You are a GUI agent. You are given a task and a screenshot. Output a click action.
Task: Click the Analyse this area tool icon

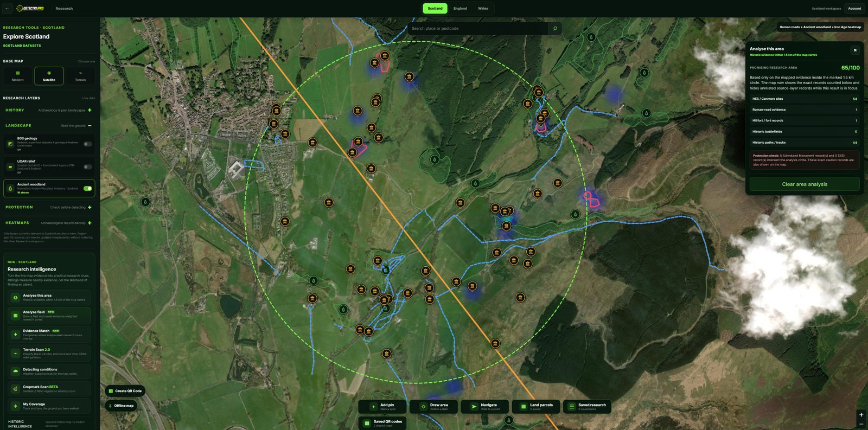point(15,298)
